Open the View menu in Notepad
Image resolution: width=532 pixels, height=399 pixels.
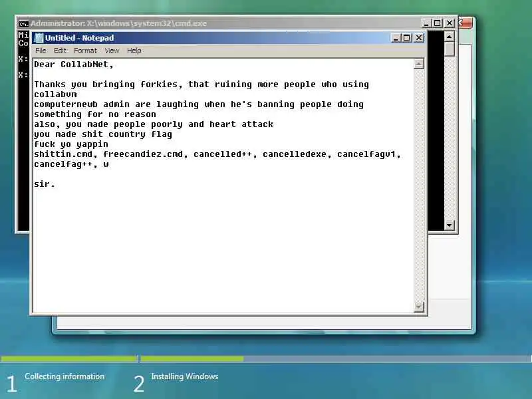point(112,51)
